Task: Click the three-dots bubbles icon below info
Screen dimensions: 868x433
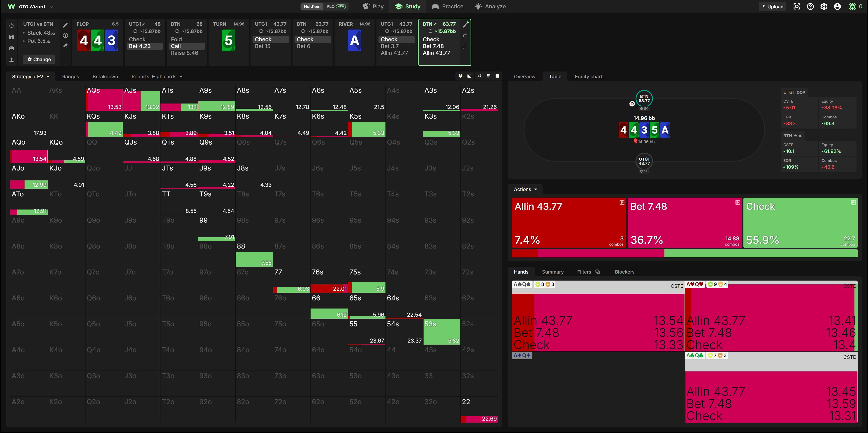Action: click(65, 46)
